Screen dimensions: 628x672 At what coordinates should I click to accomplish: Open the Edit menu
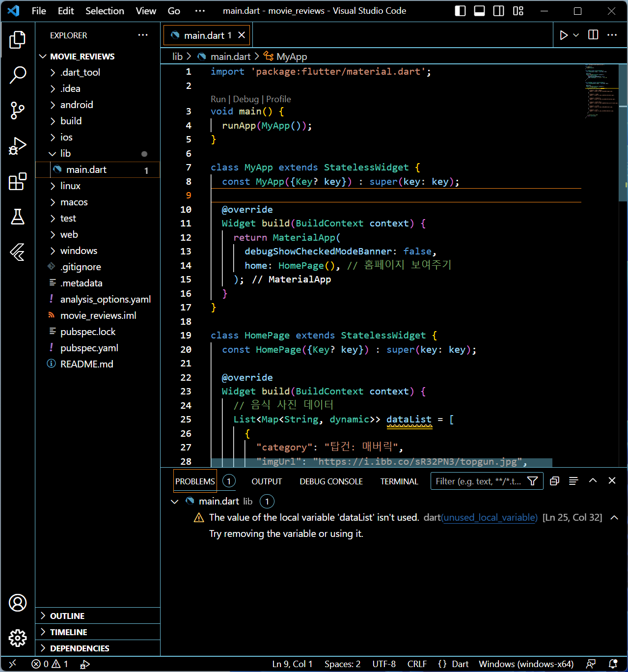coord(66,11)
